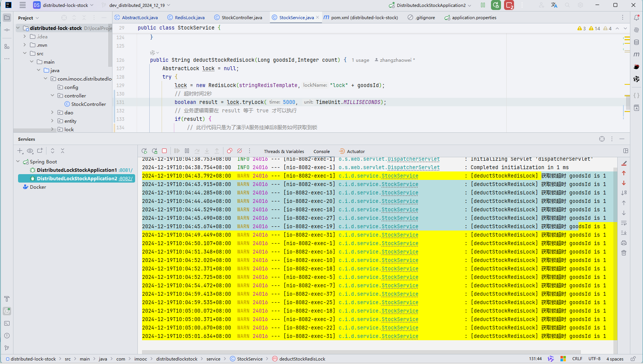Screen dimensions: 643x364
Task: Open Problems tool window
Action: coord(7,336)
